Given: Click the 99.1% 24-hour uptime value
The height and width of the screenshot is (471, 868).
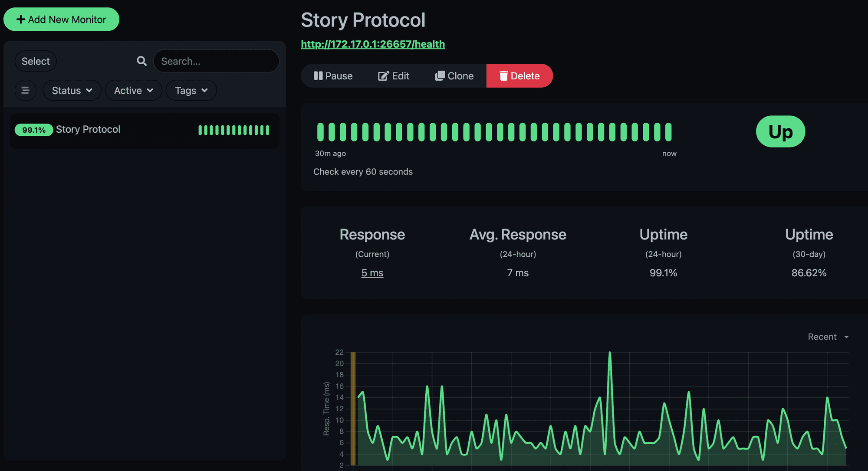Looking at the screenshot, I should [x=664, y=273].
